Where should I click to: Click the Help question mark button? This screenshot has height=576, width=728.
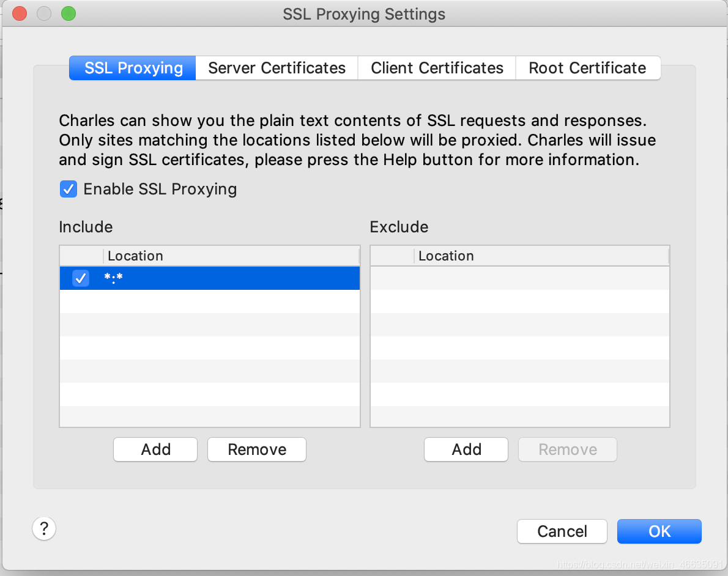coord(44,528)
